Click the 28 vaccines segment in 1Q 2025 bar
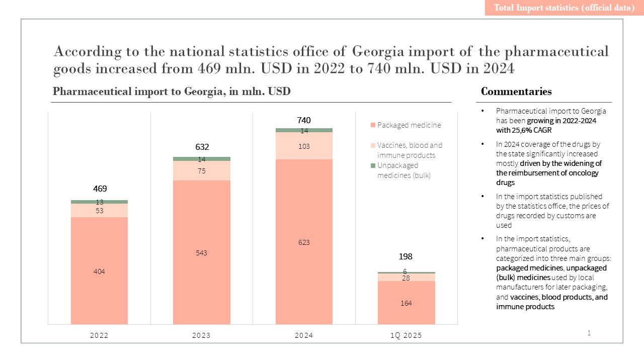The image size is (644, 362). (x=406, y=278)
